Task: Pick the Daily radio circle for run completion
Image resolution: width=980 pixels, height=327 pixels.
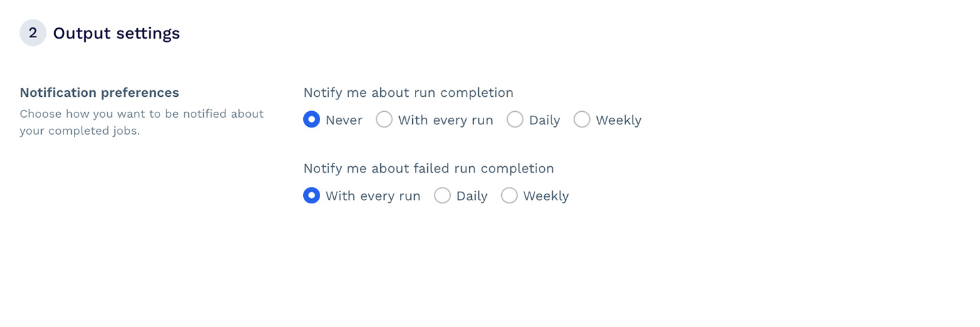Action: pyautogui.click(x=515, y=120)
